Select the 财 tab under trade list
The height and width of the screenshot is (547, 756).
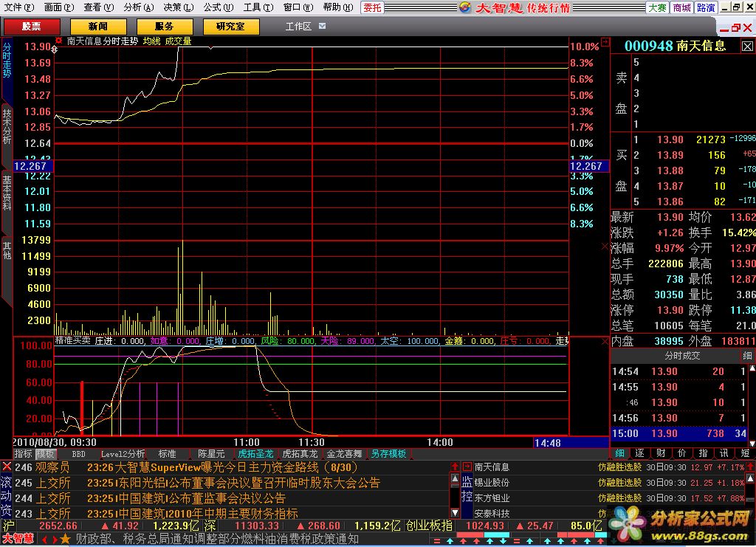[x=661, y=453]
